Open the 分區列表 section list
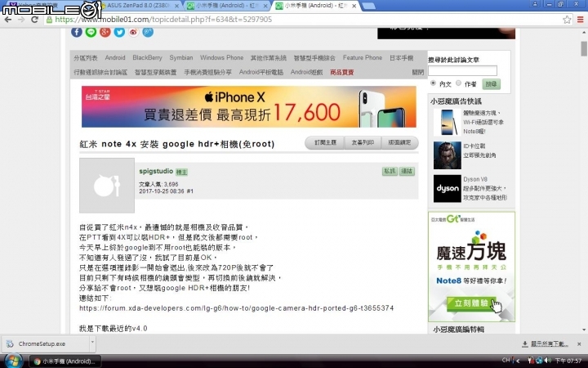Screen dimensions: 588x368 pos(86,58)
